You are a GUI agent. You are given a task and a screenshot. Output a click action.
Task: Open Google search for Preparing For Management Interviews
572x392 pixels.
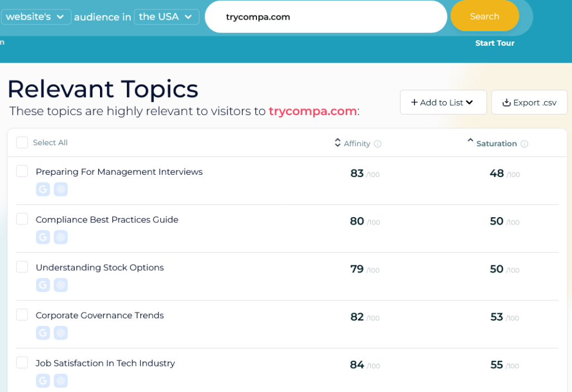tap(42, 189)
